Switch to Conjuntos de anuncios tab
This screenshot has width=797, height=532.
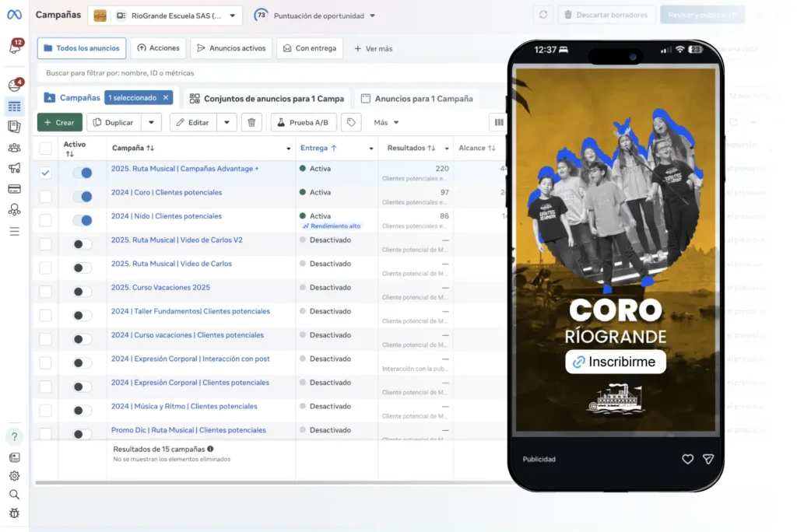[266, 99]
